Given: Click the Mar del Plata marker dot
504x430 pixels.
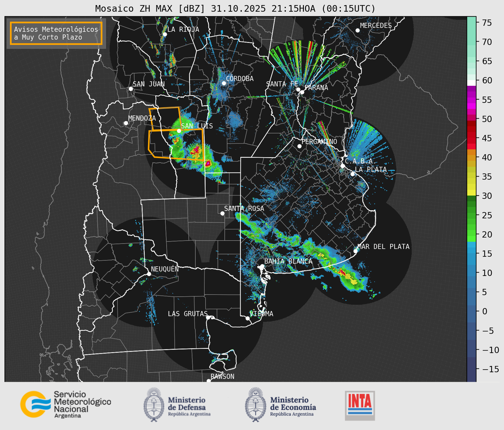Looking at the screenshot, I should coord(356,251).
